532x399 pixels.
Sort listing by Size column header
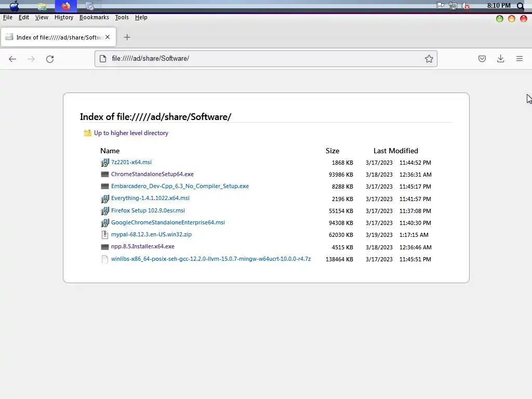tap(332, 151)
